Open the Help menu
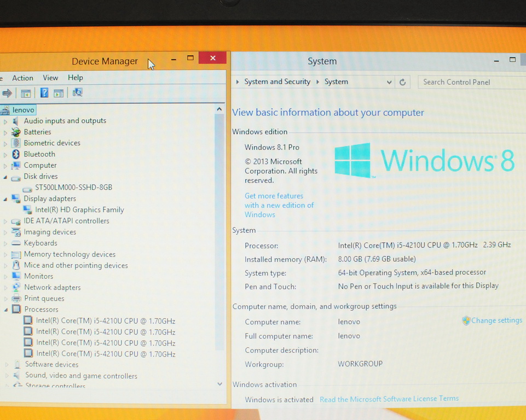 coord(75,78)
